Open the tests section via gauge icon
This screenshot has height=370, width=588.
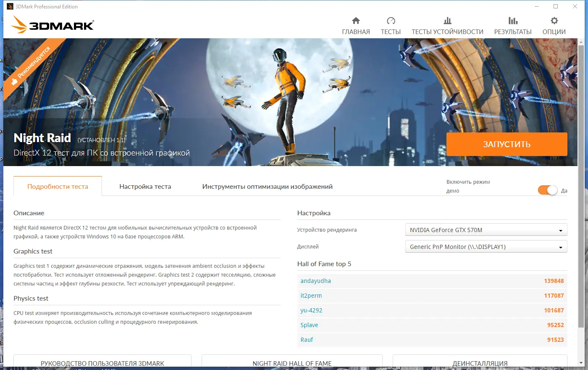point(391,21)
